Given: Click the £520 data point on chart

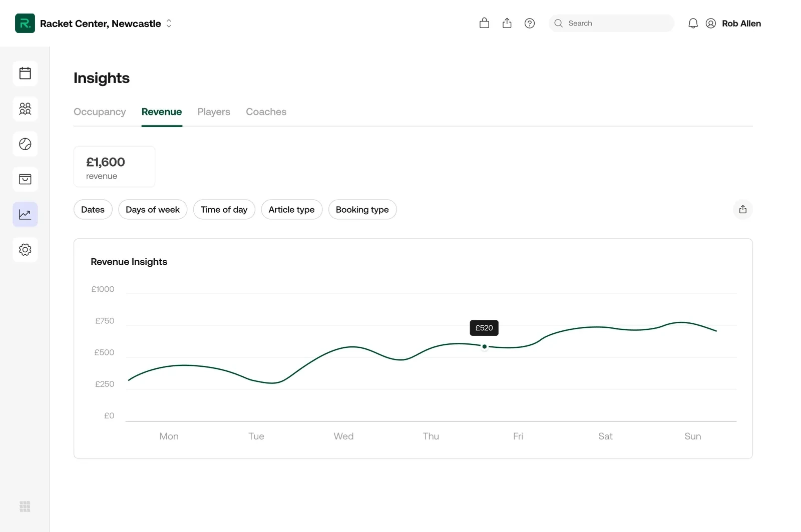Looking at the screenshot, I should pos(485,346).
